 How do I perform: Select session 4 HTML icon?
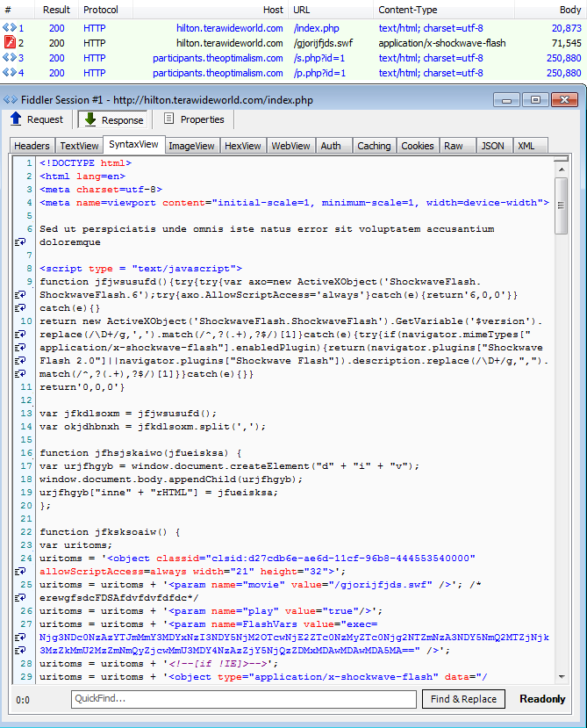click(x=10, y=73)
